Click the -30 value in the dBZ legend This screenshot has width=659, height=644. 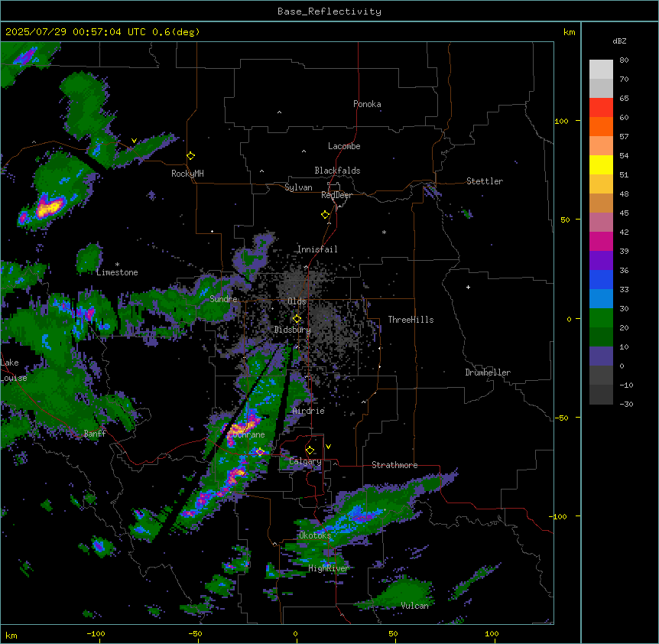point(626,405)
